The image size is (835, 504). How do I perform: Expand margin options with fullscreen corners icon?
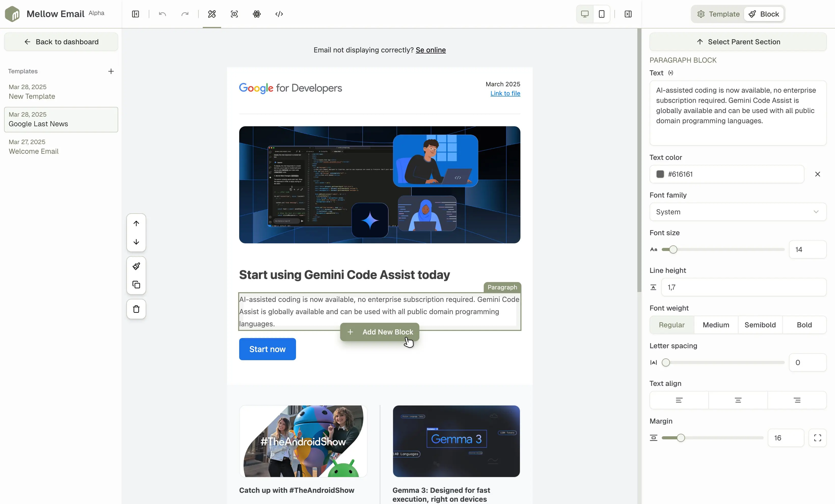click(817, 438)
